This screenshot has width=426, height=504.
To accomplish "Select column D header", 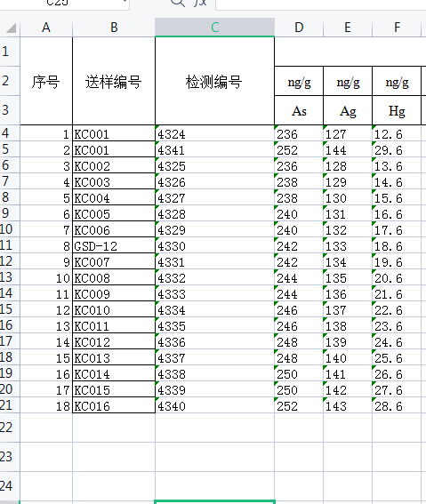I will pos(299,28).
